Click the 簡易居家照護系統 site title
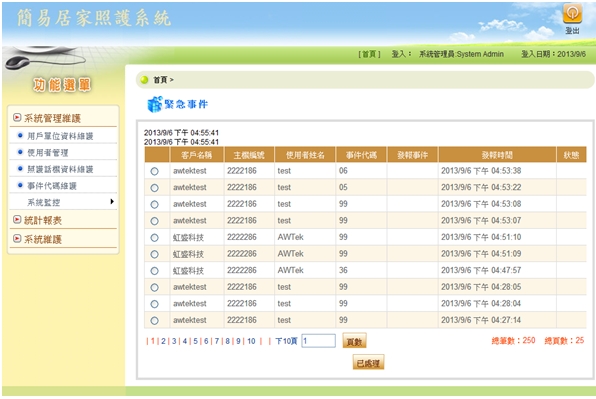 (x=94, y=19)
